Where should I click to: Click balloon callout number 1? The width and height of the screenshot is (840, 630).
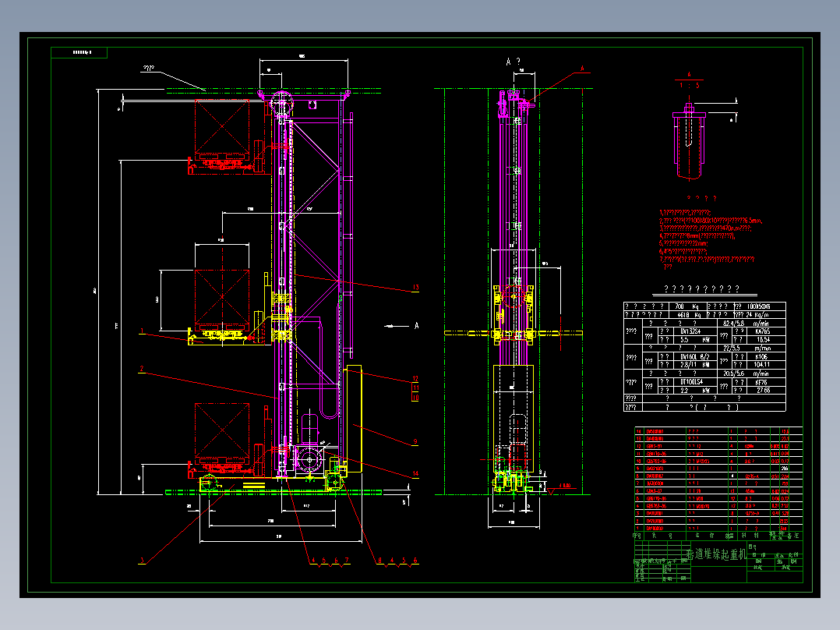coord(142,331)
